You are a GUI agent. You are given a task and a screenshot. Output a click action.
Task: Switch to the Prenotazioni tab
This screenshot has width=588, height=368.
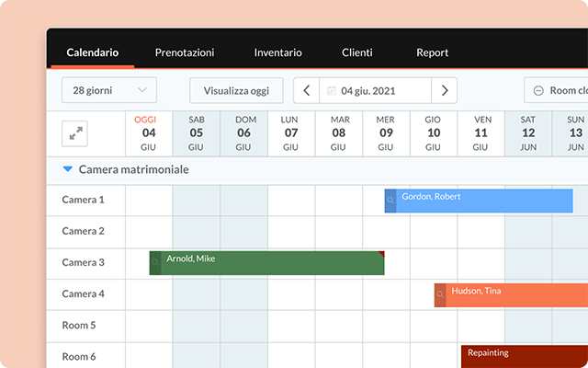point(185,52)
